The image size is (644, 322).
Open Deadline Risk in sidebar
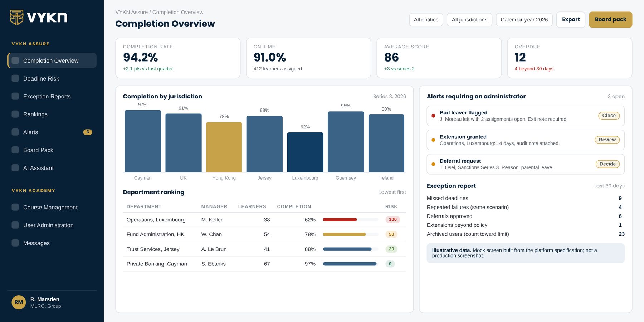(x=52, y=78)
